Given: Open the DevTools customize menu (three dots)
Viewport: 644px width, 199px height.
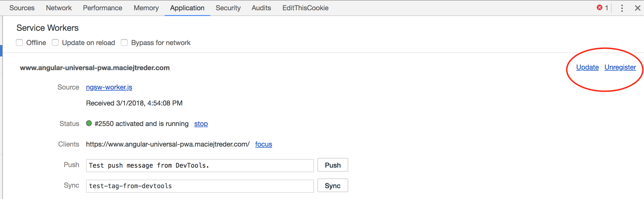Looking at the screenshot, I should pyautogui.click(x=622, y=8).
